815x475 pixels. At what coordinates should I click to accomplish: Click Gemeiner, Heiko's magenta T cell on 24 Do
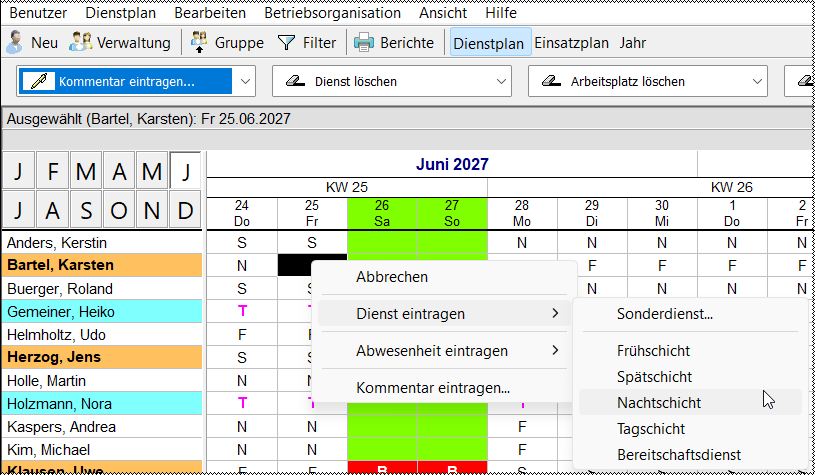[x=242, y=311]
